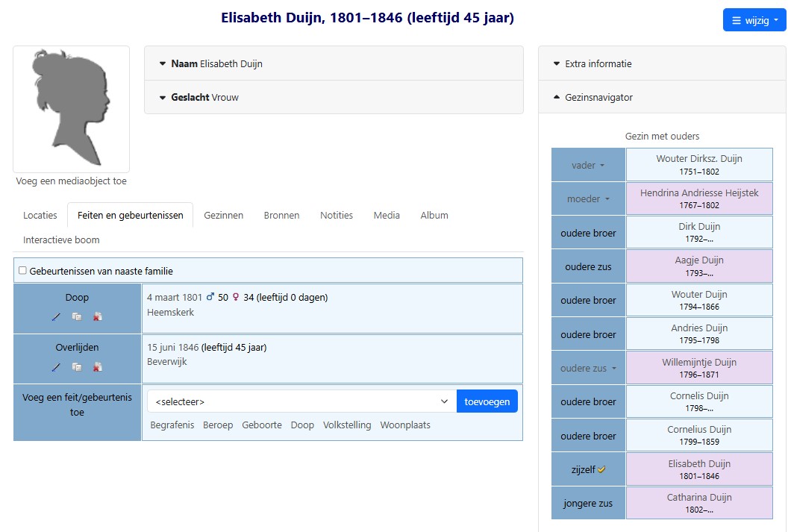Delete the Overlijden event
The image size is (791, 532).
click(97, 367)
